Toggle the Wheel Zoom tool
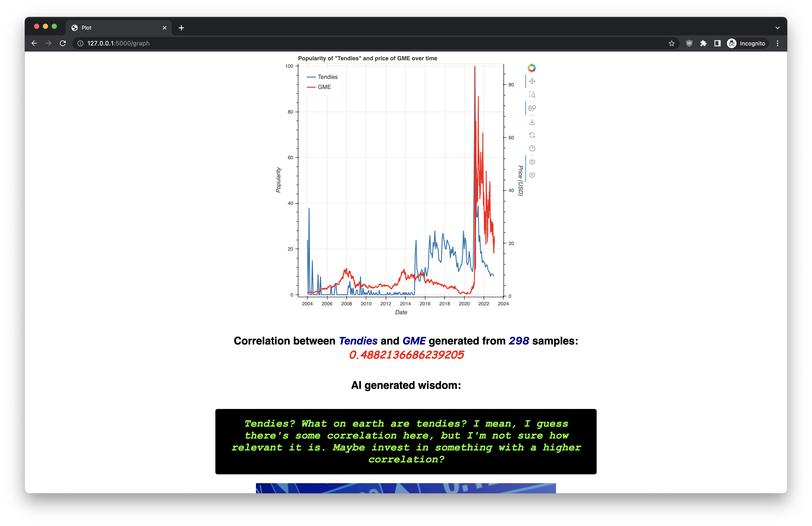 tap(532, 108)
